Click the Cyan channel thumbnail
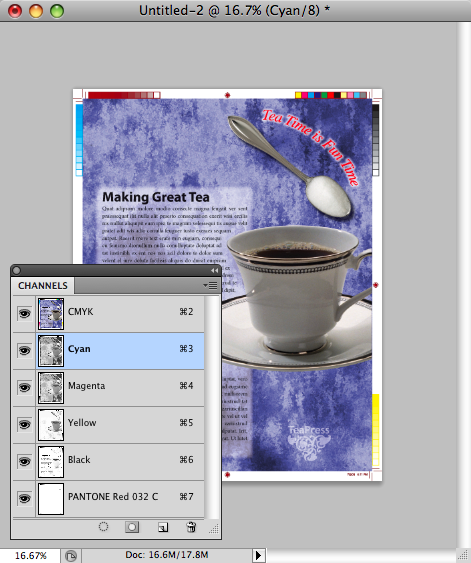 [x=51, y=351]
